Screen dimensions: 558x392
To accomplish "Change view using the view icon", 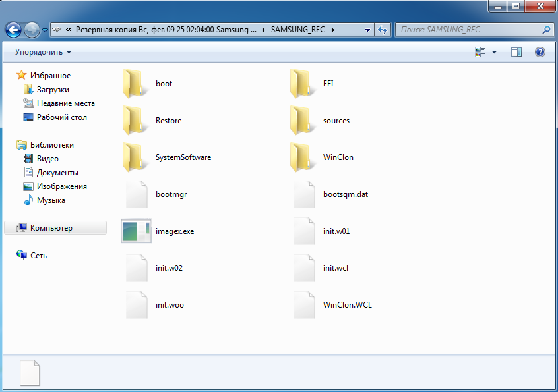I will click(x=480, y=52).
